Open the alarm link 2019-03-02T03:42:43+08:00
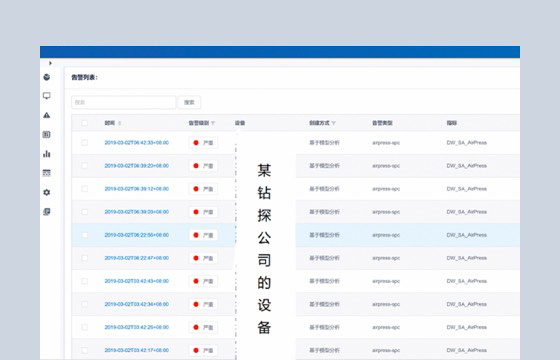Viewport: 560px width, 360px height. (x=136, y=281)
